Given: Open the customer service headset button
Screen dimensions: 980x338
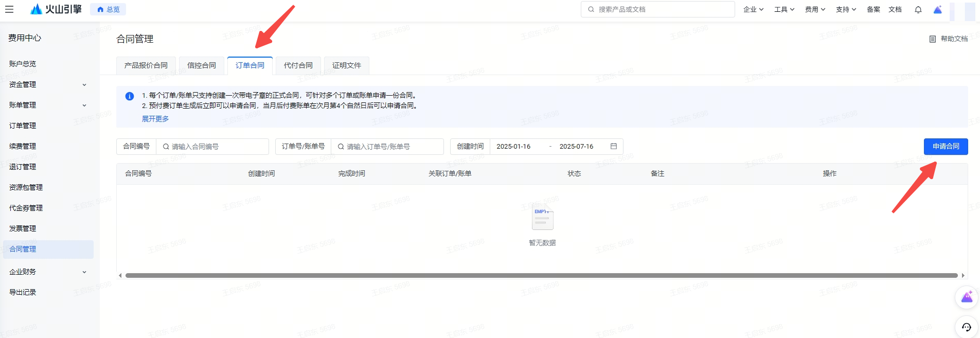Looking at the screenshot, I should (x=966, y=327).
